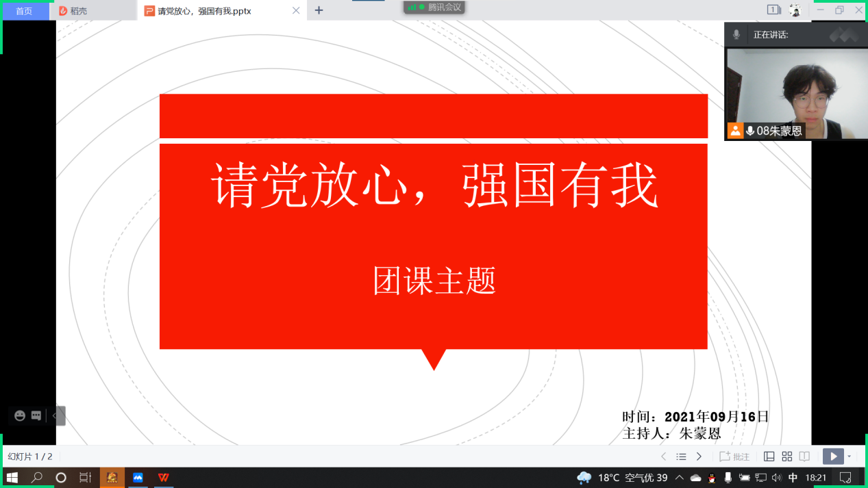Open a new tab with plus button
Screen dimensions: 868x488
[x=319, y=10]
